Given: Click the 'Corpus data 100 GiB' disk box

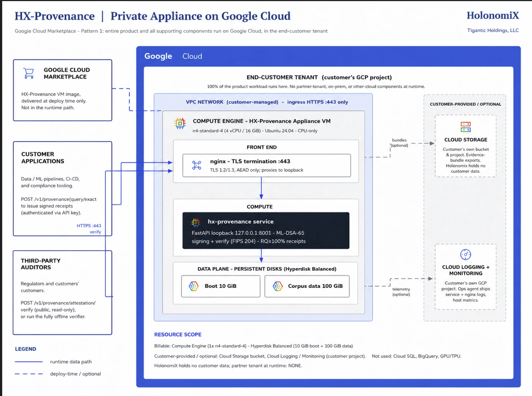Looking at the screenshot, I should [x=307, y=286].
